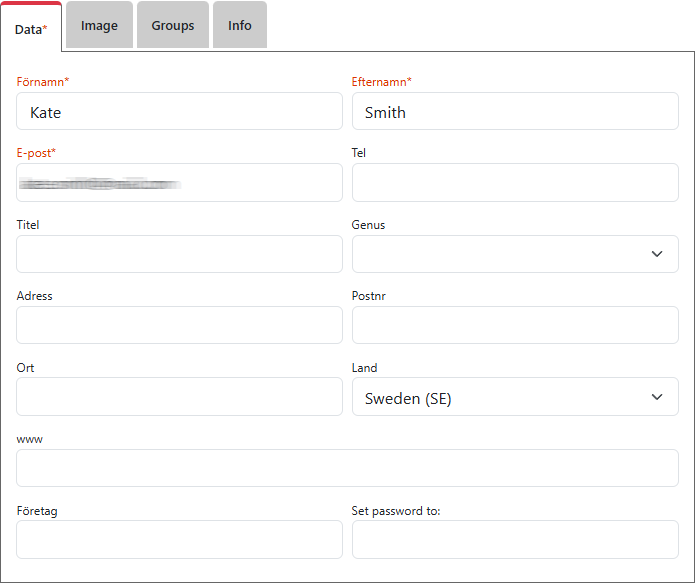Click the 'Set password to:' label

pyautogui.click(x=396, y=511)
